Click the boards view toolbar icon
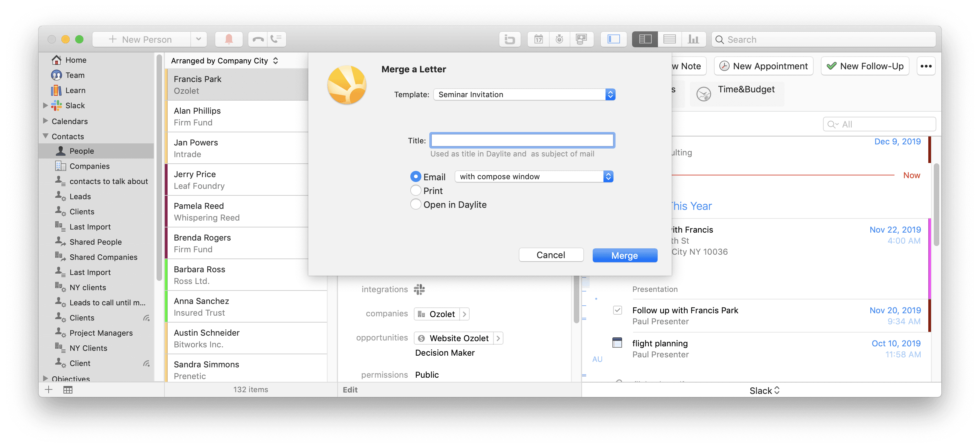The height and width of the screenshot is (448, 980). (581, 39)
